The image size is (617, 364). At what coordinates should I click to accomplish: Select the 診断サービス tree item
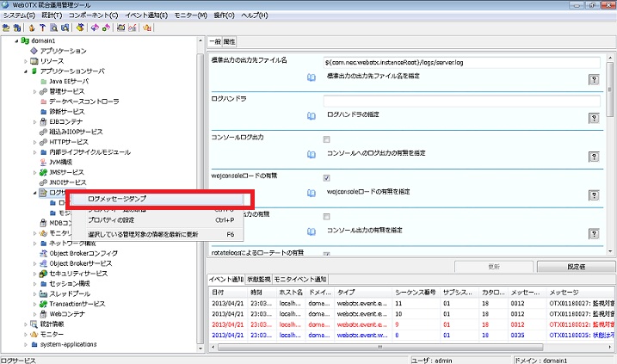coord(66,112)
